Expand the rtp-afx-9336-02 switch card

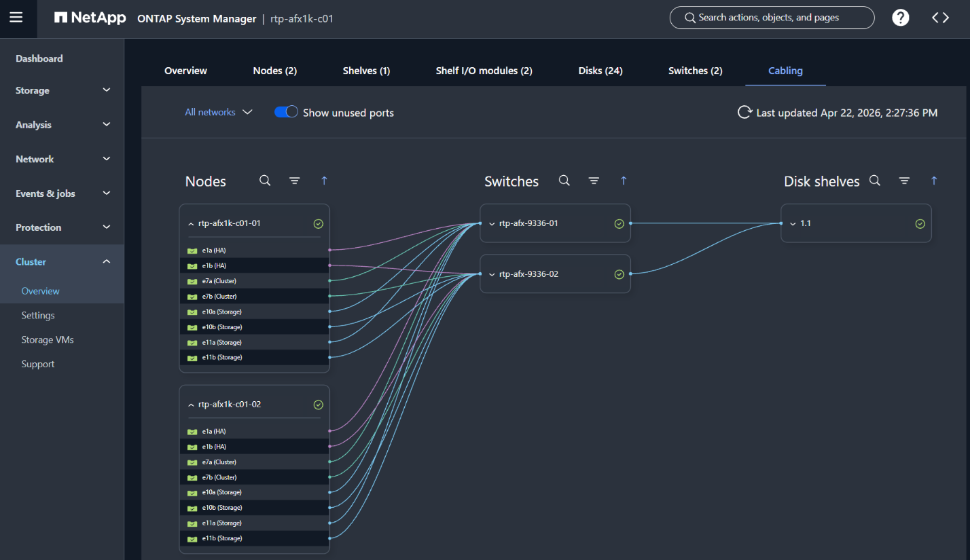[492, 274]
